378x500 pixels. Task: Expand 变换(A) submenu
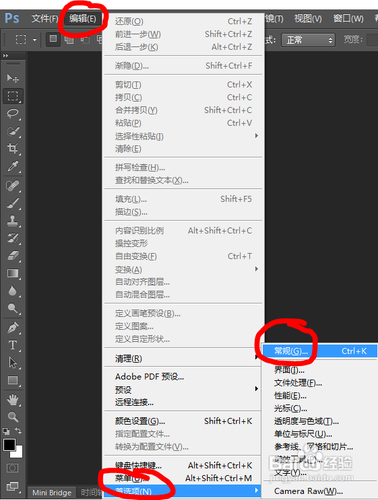coord(183,269)
